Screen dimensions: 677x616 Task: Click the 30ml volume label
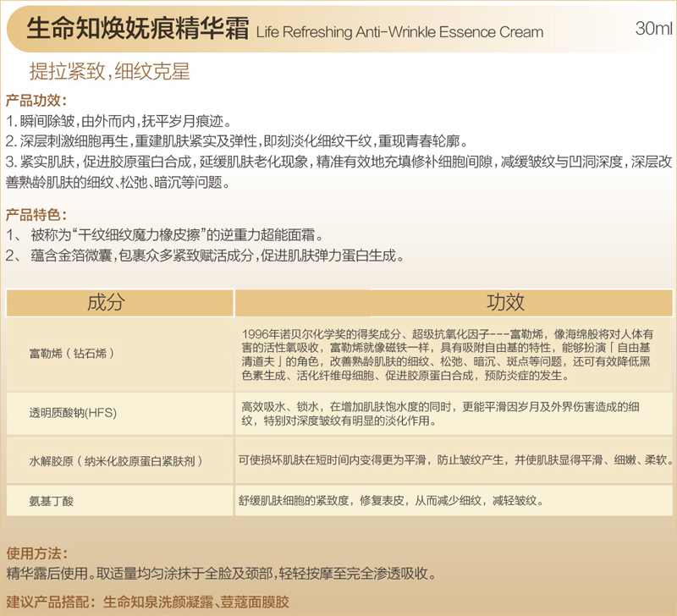(x=652, y=29)
